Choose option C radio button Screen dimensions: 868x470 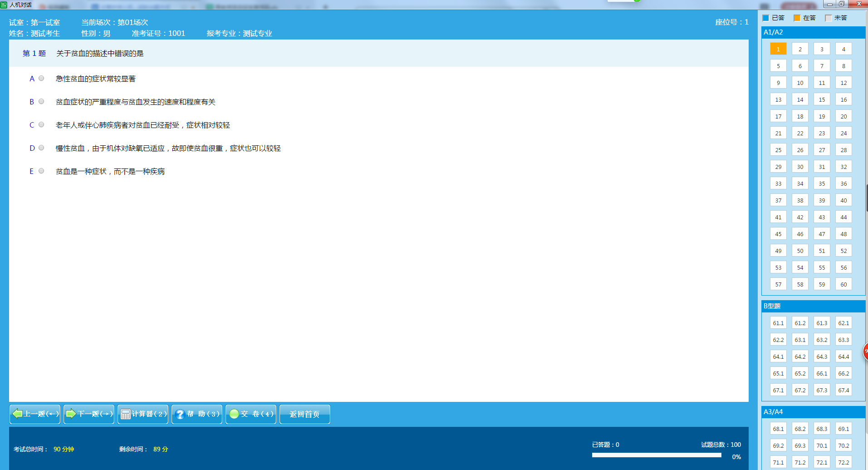[41, 125]
